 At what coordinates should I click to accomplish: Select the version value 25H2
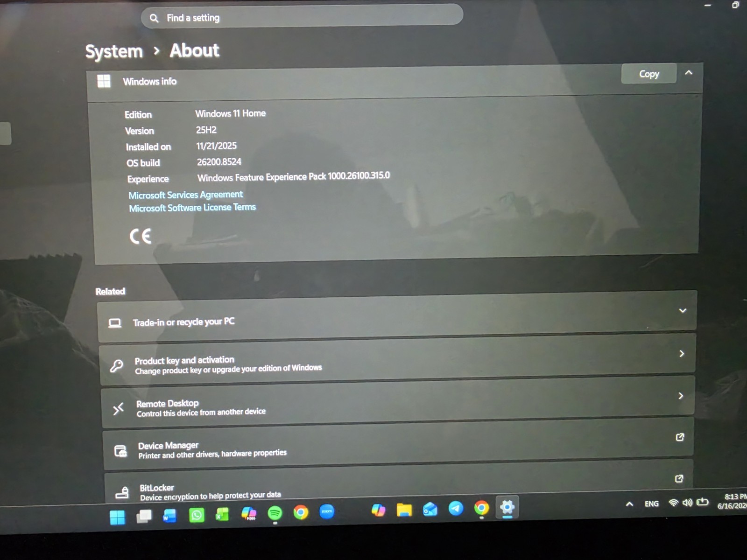[206, 130]
